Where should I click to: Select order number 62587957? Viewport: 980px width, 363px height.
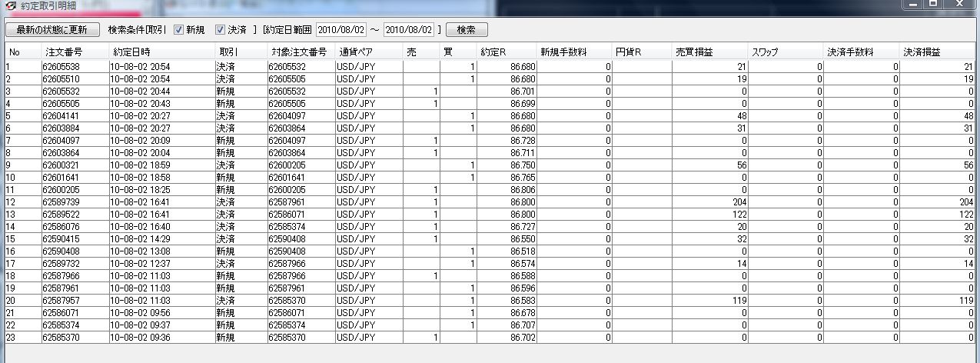tap(61, 300)
